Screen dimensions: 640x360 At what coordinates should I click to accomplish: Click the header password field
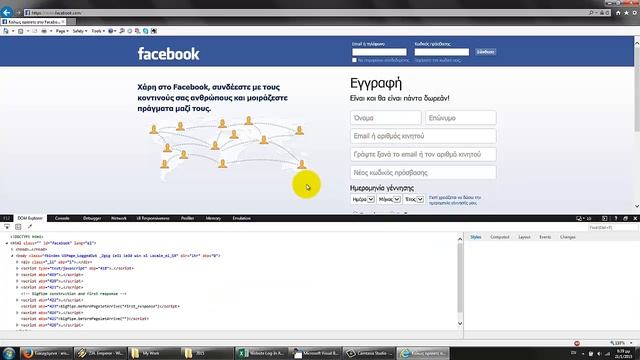point(442,52)
